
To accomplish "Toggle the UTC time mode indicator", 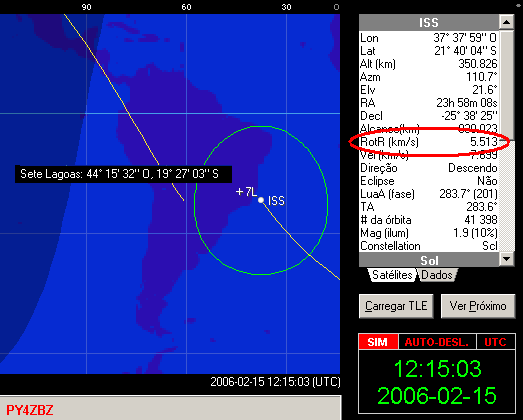I will coord(495,342).
